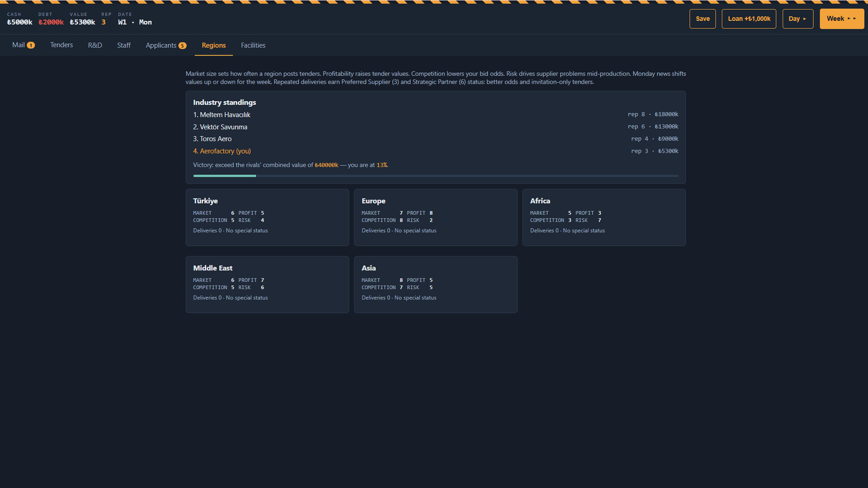Click Türkiye's Deliveries 0 status line
The height and width of the screenshot is (488, 868).
pyautogui.click(x=230, y=230)
